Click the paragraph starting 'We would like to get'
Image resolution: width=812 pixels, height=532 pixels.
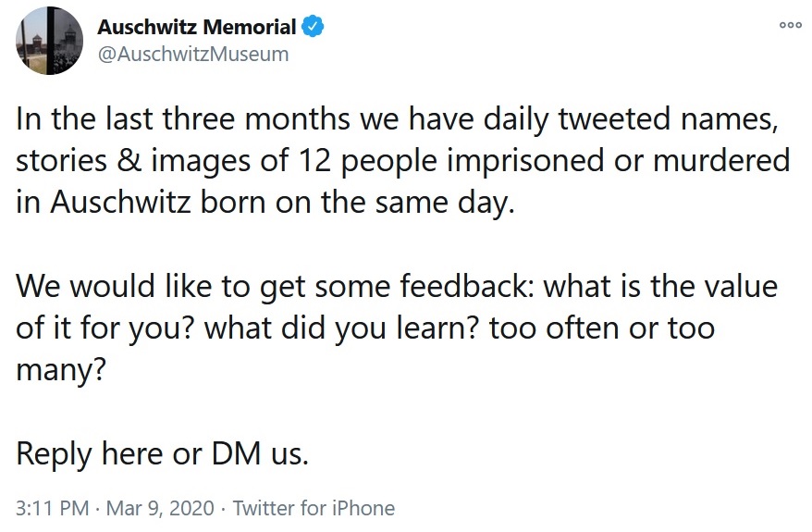pyautogui.click(x=397, y=328)
